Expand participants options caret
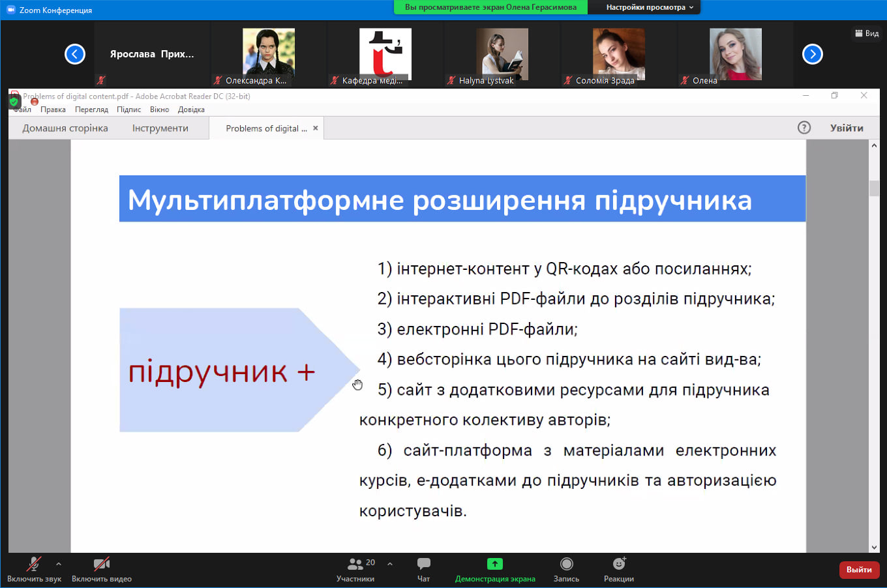The width and height of the screenshot is (887, 588). [x=390, y=564]
